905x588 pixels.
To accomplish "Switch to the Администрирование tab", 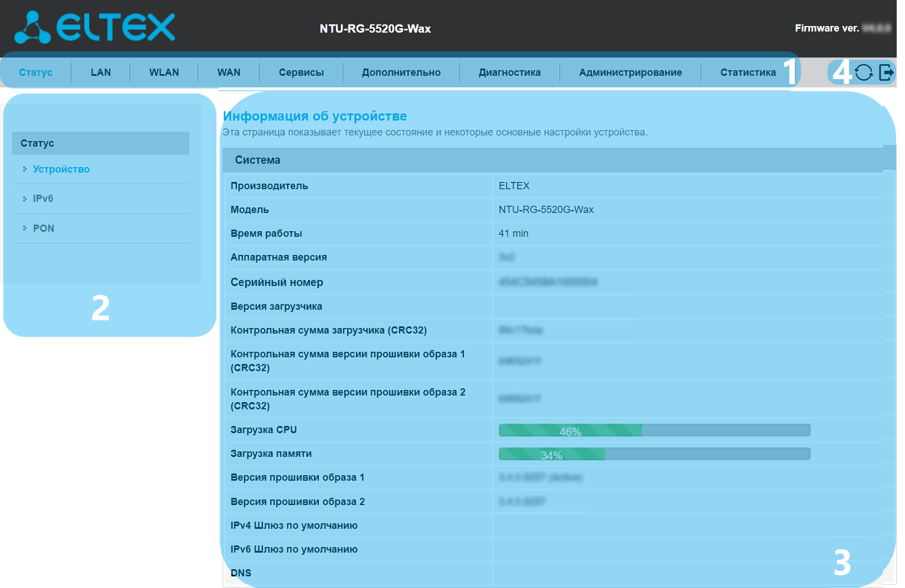I will pyautogui.click(x=630, y=72).
